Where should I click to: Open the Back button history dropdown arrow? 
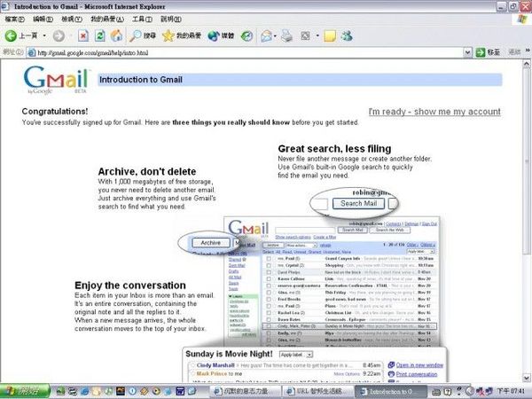click(44, 35)
